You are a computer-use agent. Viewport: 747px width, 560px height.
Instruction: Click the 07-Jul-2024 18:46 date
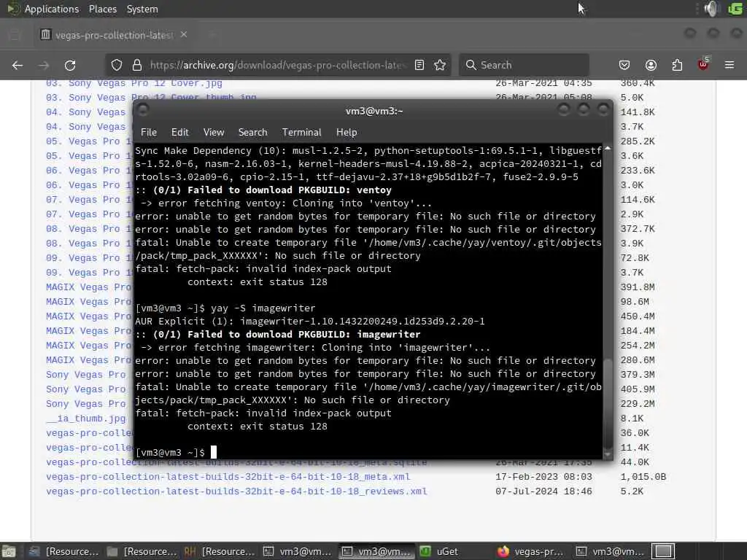543,491
